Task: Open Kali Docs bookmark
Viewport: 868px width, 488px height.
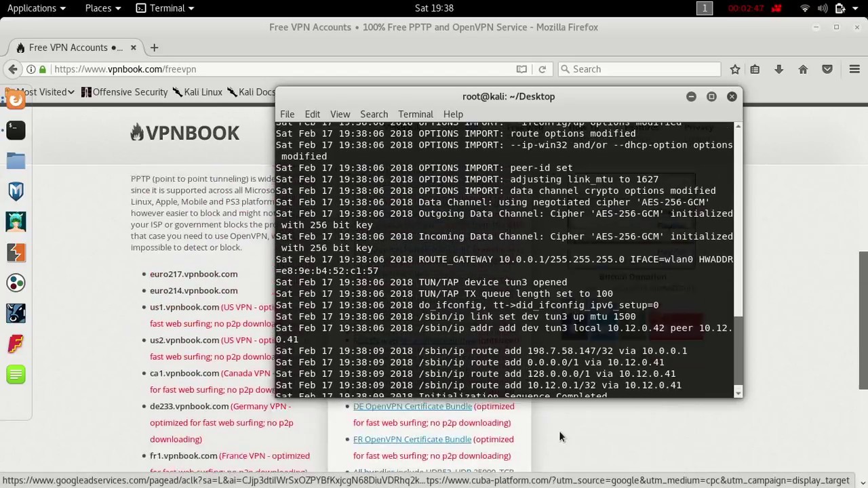Action: pyautogui.click(x=252, y=92)
